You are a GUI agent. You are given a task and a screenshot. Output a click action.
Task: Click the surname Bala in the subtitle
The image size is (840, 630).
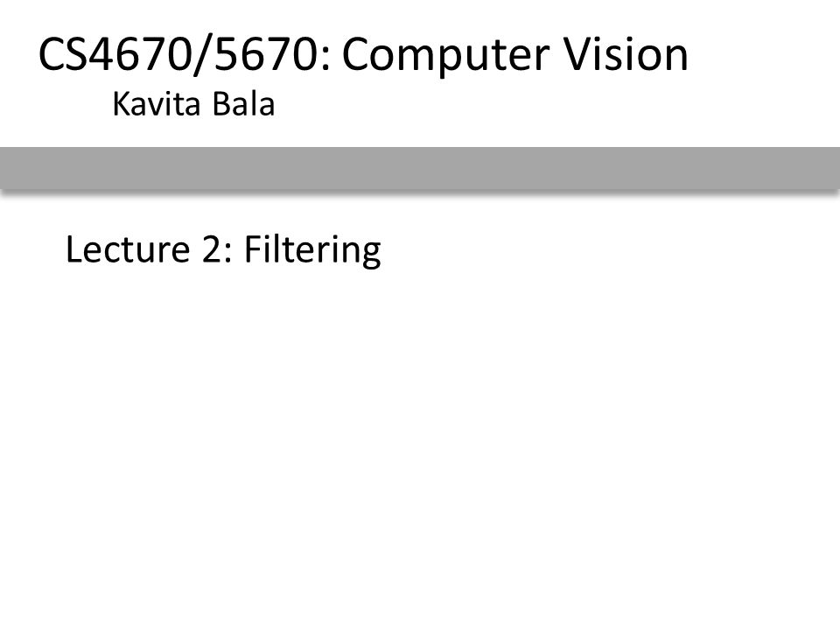244,104
